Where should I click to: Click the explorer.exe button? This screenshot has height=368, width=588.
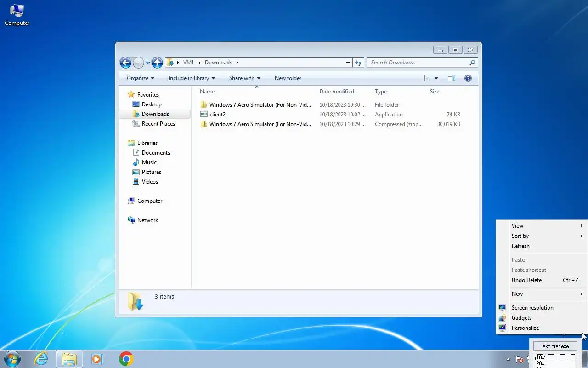(x=555, y=346)
